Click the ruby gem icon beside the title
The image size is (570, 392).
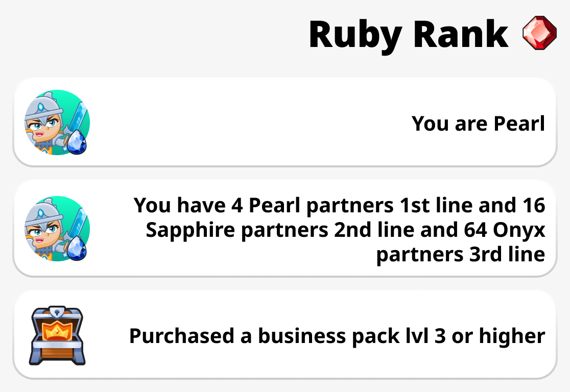pyautogui.click(x=539, y=33)
